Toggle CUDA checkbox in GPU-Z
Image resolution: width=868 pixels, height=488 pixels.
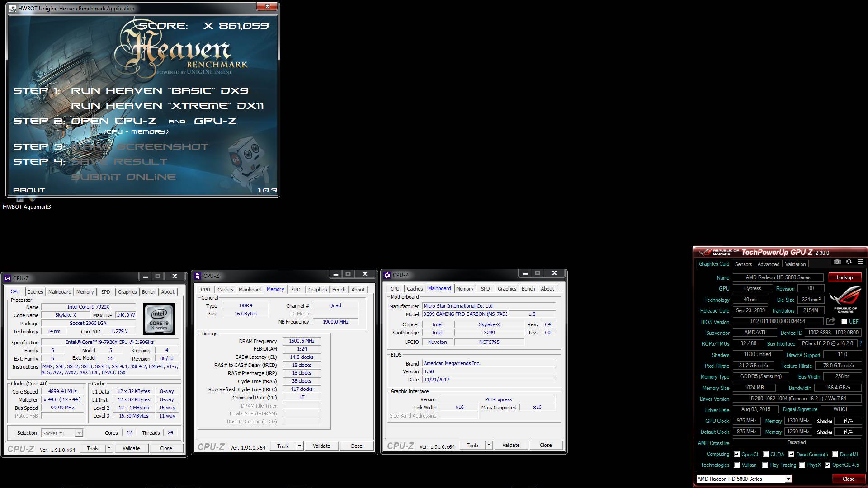point(766,455)
